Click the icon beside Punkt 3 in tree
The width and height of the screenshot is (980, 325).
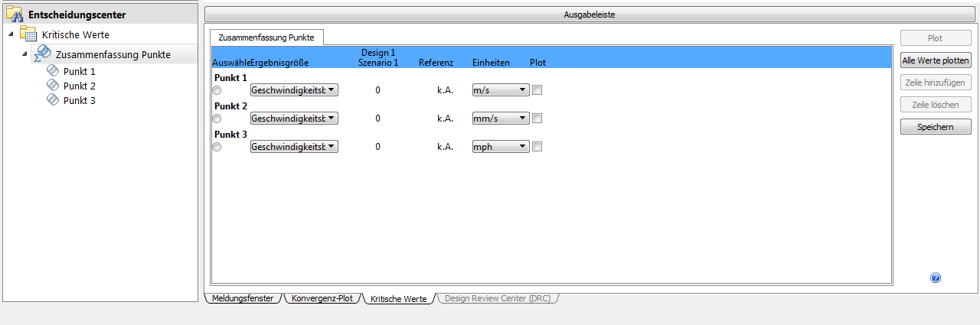coord(53,100)
